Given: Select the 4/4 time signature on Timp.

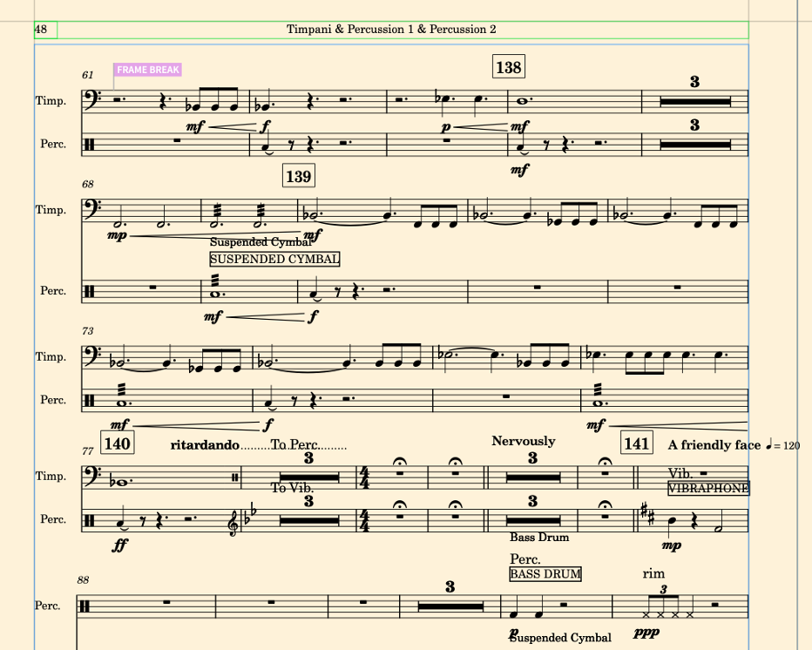Looking at the screenshot, I should point(366,477).
